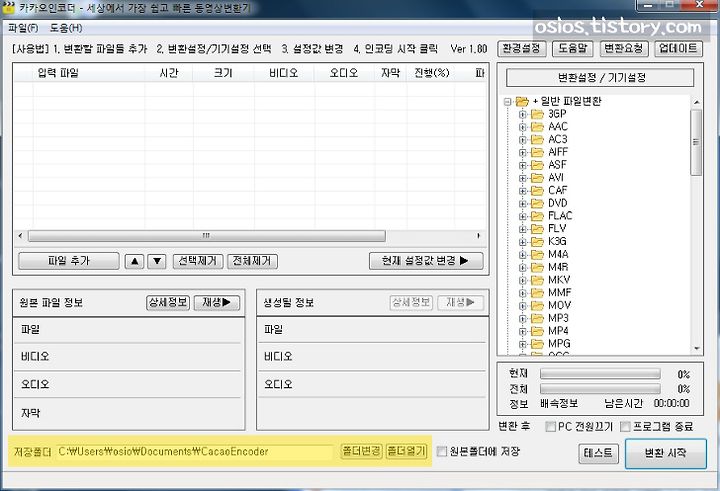The width and height of the screenshot is (720, 491).
Task: Toggle 원본폴더에 저장 checkbox
Action: point(441,451)
